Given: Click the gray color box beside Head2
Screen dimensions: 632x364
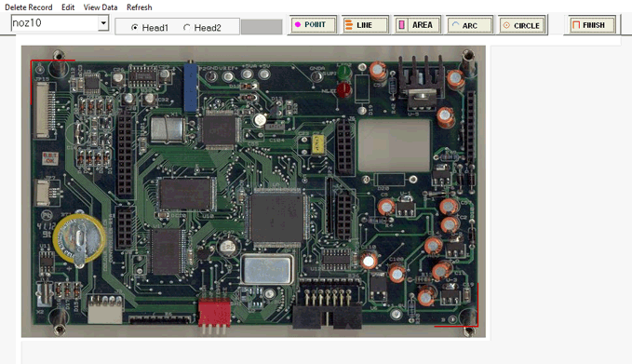Looking at the screenshot, I should point(262,27).
